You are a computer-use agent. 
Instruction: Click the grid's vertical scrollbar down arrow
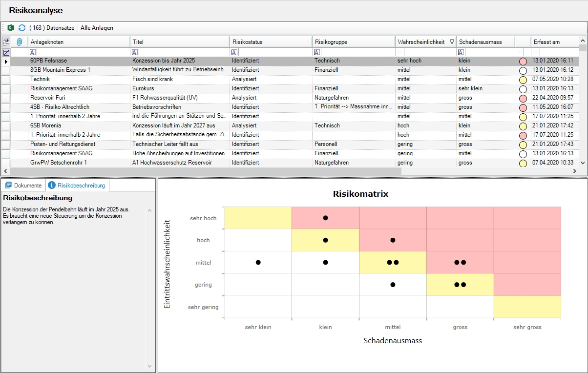583,163
